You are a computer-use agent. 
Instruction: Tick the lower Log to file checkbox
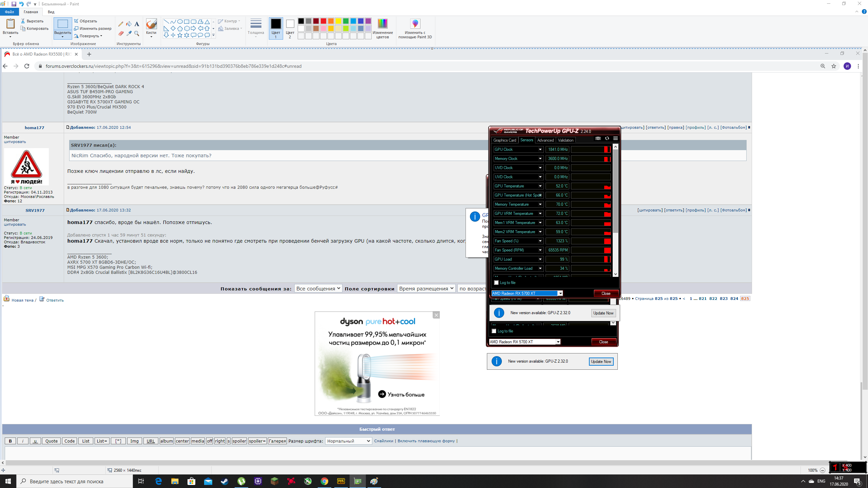[494, 331]
